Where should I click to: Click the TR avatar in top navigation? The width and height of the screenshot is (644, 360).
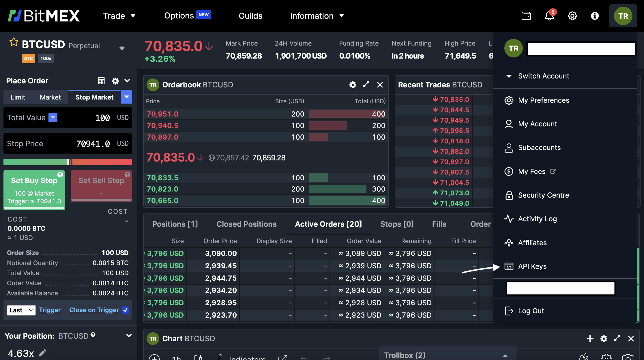point(623,16)
